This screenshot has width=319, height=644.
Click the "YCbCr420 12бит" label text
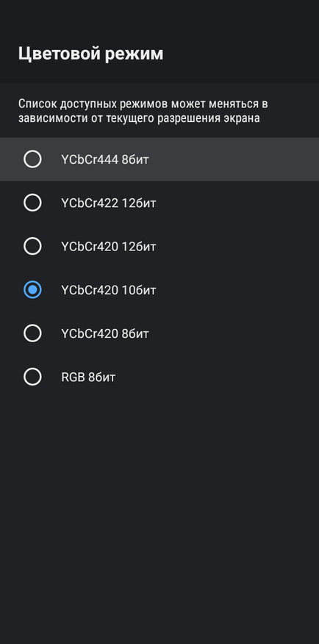tap(109, 247)
